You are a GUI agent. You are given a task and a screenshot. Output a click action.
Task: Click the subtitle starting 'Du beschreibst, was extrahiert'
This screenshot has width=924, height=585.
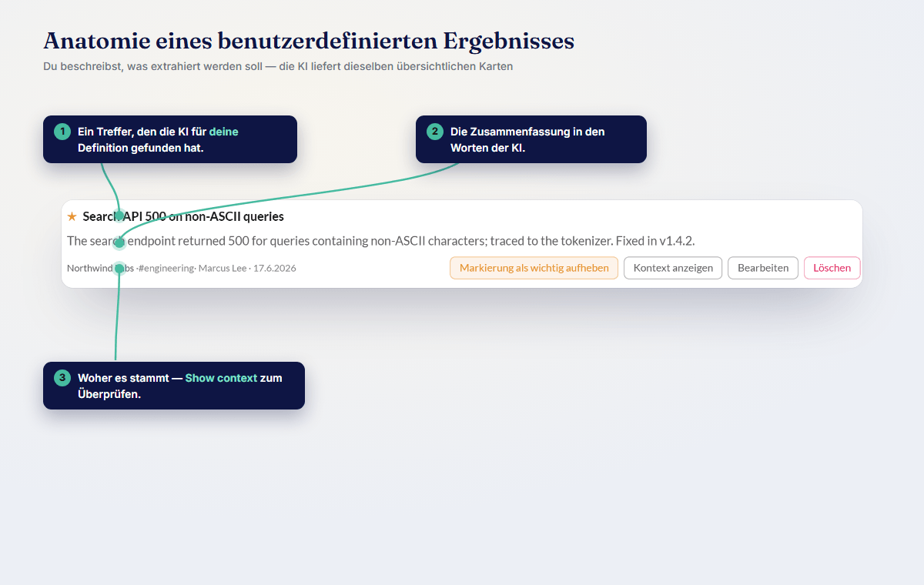click(x=278, y=66)
